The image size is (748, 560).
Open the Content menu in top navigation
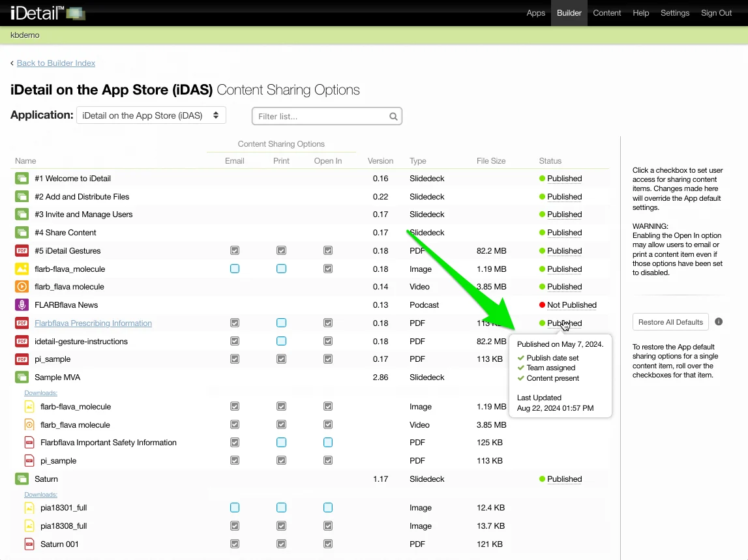point(606,13)
